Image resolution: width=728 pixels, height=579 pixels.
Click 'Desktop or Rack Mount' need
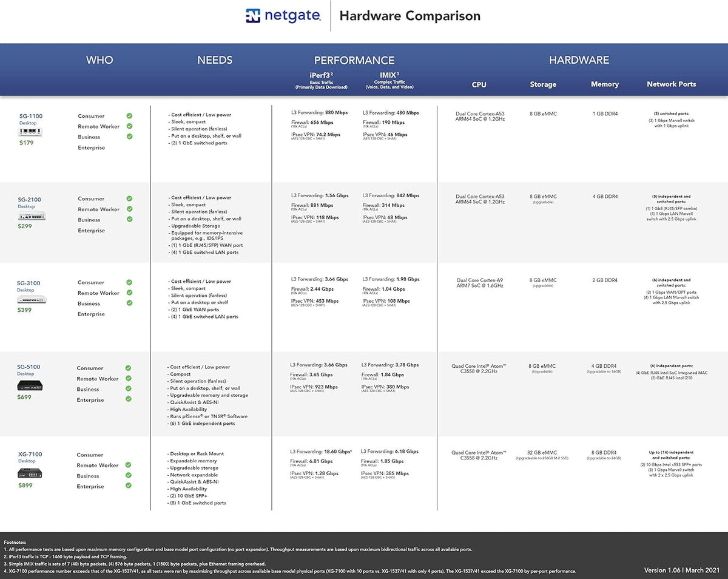click(x=196, y=454)
